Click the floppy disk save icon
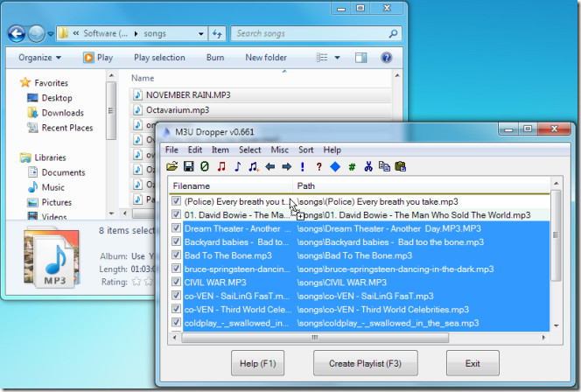Viewport: 581px width, 392px height. [189, 166]
